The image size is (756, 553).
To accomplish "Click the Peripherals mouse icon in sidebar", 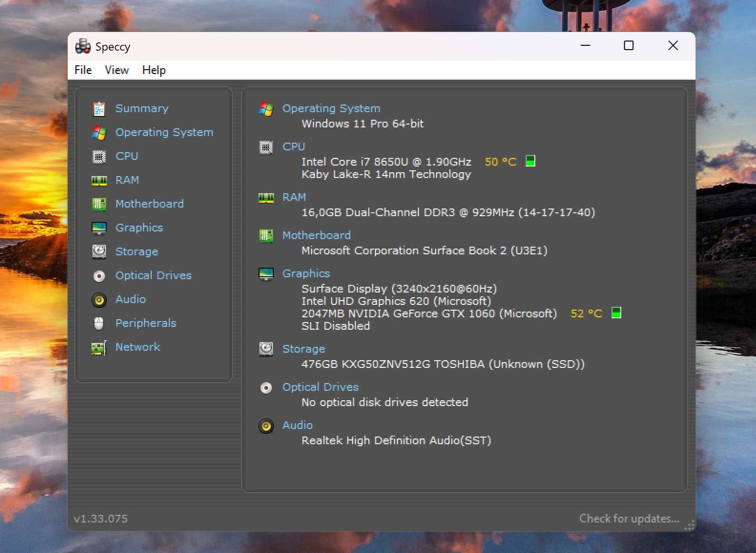I will [x=99, y=323].
